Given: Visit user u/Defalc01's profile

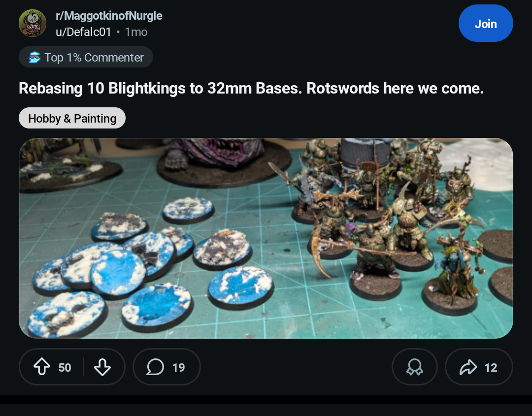Looking at the screenshot, I should click(x=83, y=32).
